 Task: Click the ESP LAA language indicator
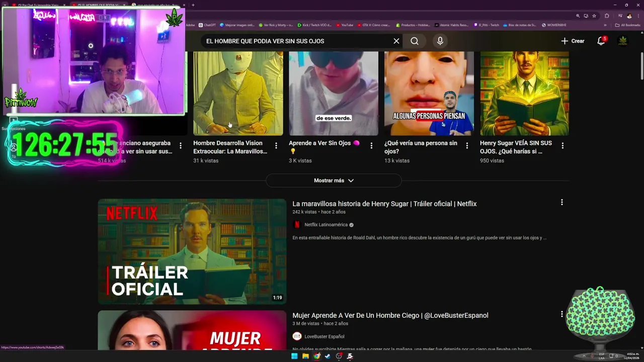[x=602, y=356]
